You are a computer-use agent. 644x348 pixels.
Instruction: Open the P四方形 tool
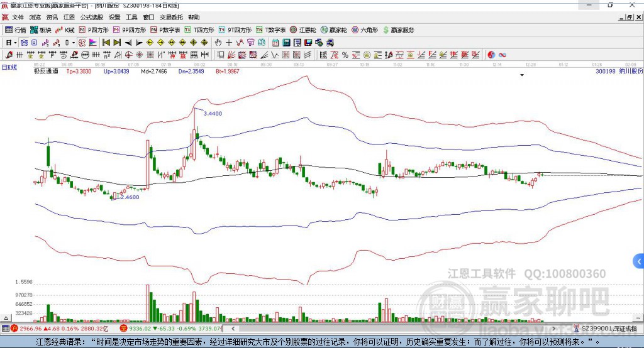click(x=94, y=30)
